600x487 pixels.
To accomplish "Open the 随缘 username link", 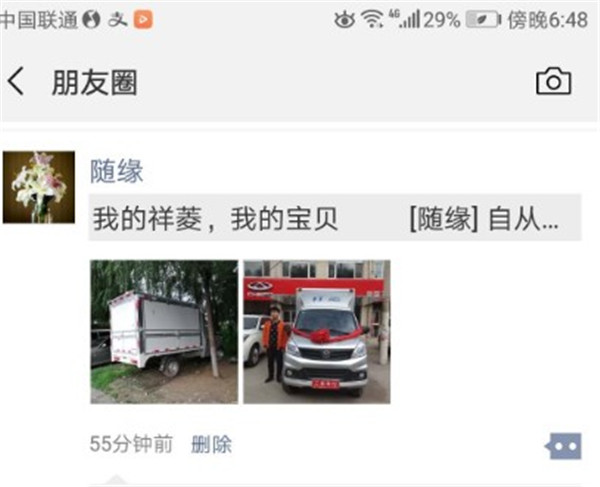I will [117, 171].
